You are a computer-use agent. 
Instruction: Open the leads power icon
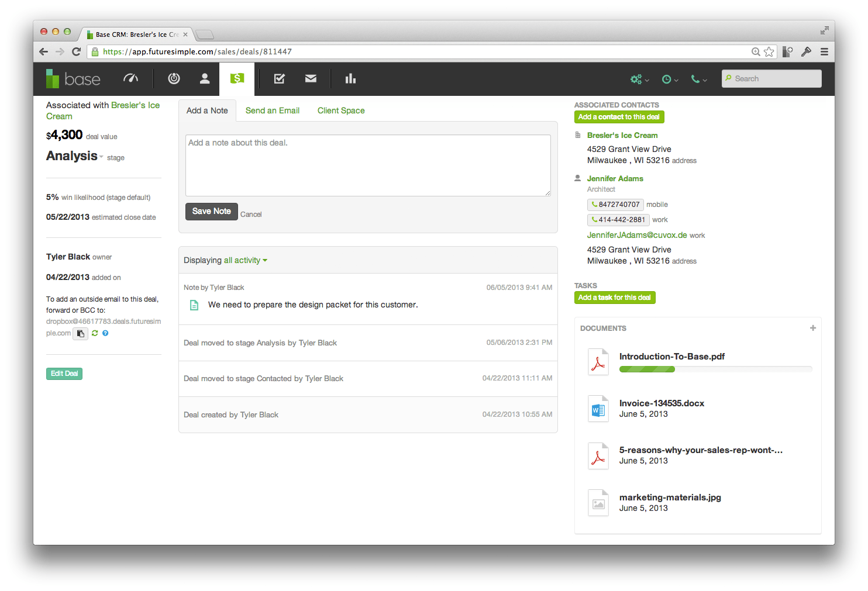(174, 78)
